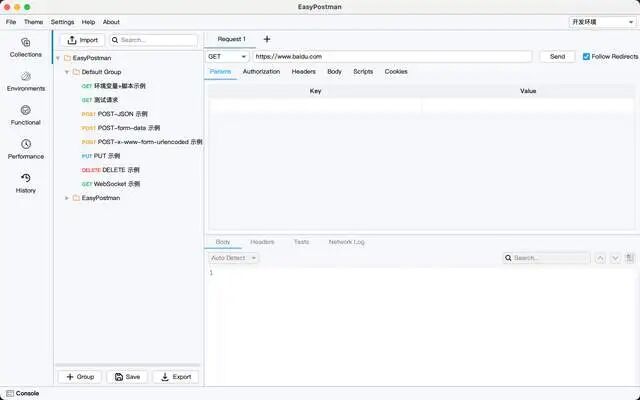Click the nested EasyPostman folder icon
640x400 pixels.
point(76,198)
